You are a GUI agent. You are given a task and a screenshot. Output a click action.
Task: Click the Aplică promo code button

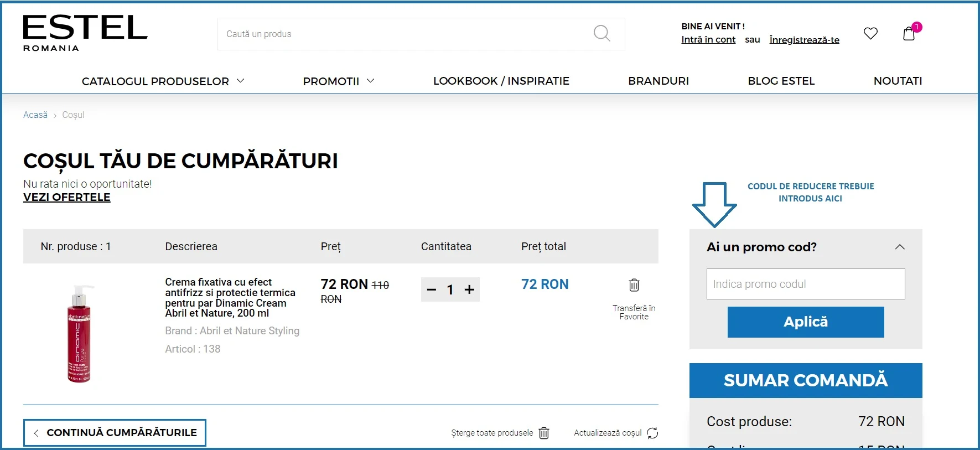point(806,322)
